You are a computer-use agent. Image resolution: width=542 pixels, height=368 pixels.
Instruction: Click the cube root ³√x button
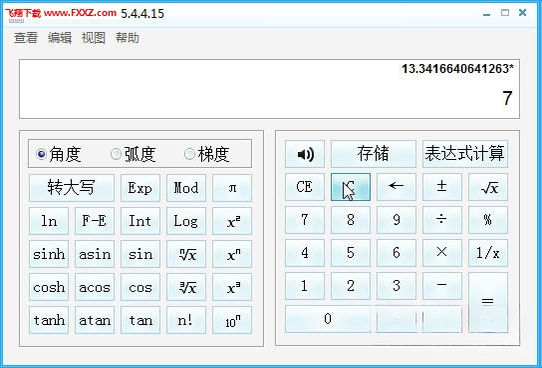pos(186,287)
